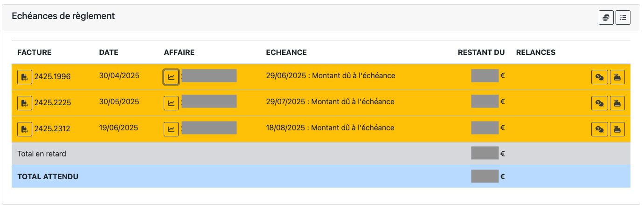Click the FACTURE column header
The image size is (644, 209).
34,53
